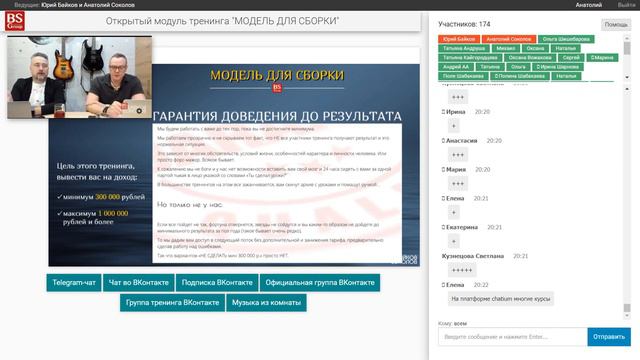The width and height of the screenshot is (640, 360).
Task: Click chat author name Анастасия
Action: coord(462,140)
